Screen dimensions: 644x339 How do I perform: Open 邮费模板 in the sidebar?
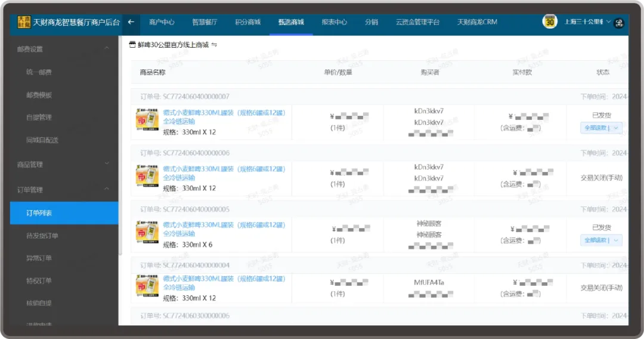[x=39, y=95]
